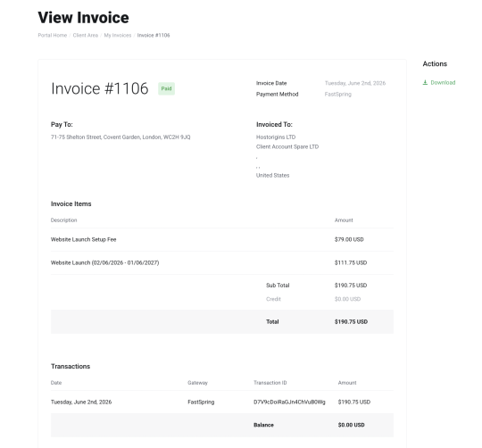The image size is (482, 448).
Task: Select the Invoice #1106 heading
Action: (x=100, y=88)
